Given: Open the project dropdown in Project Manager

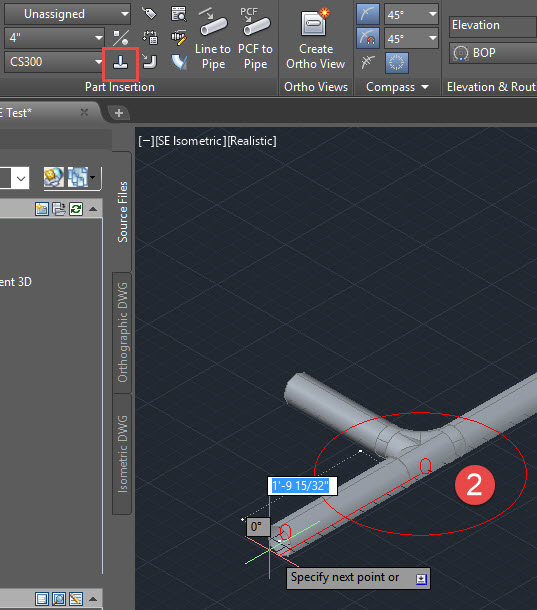Looking at the screenshot, I should point(21,178).
